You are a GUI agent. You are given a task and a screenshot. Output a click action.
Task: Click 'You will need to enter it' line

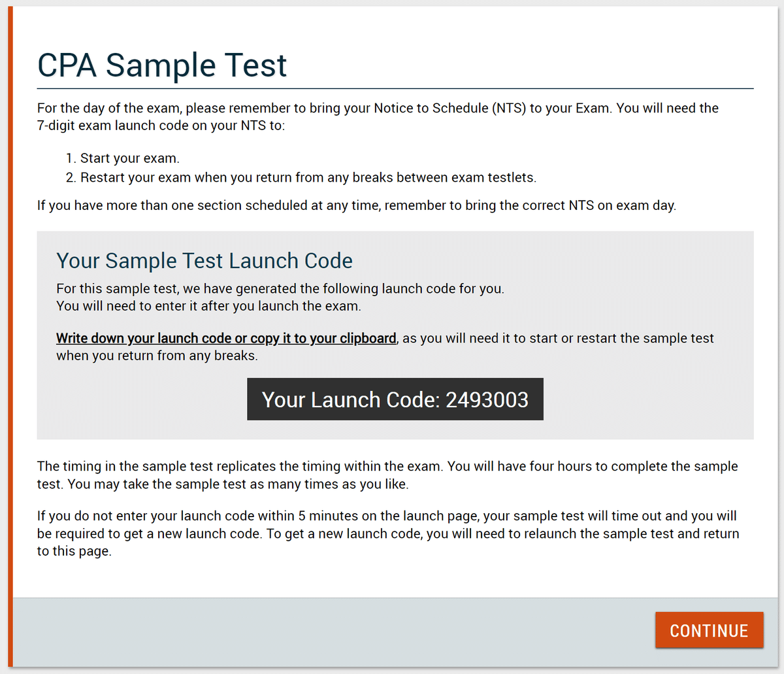tap(208, 306)
